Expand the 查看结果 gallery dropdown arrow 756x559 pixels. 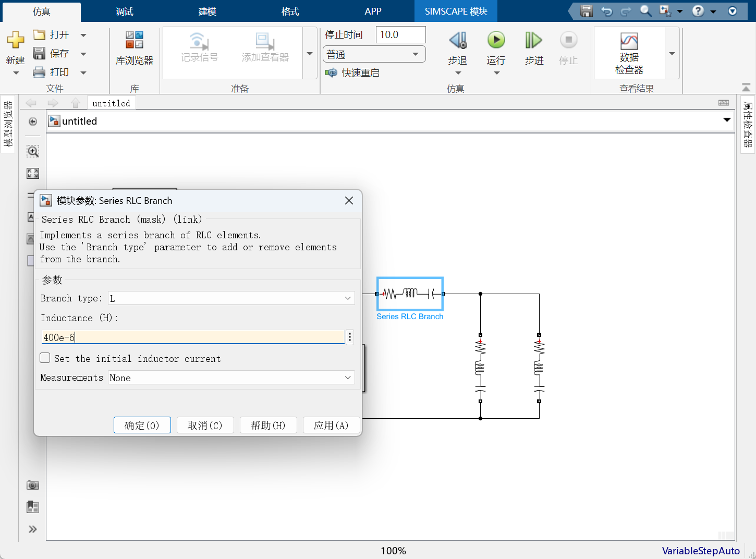click(672, 53)
